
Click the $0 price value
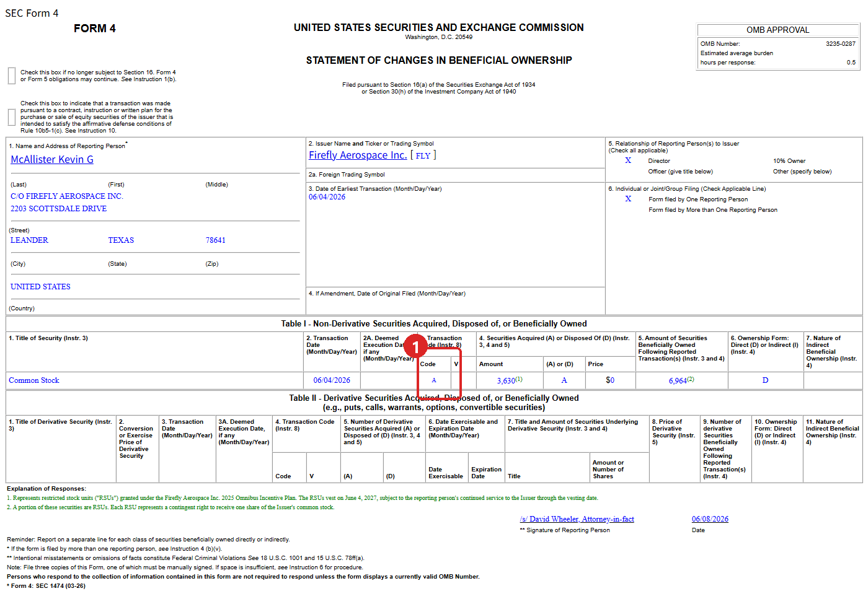[610, 380]
